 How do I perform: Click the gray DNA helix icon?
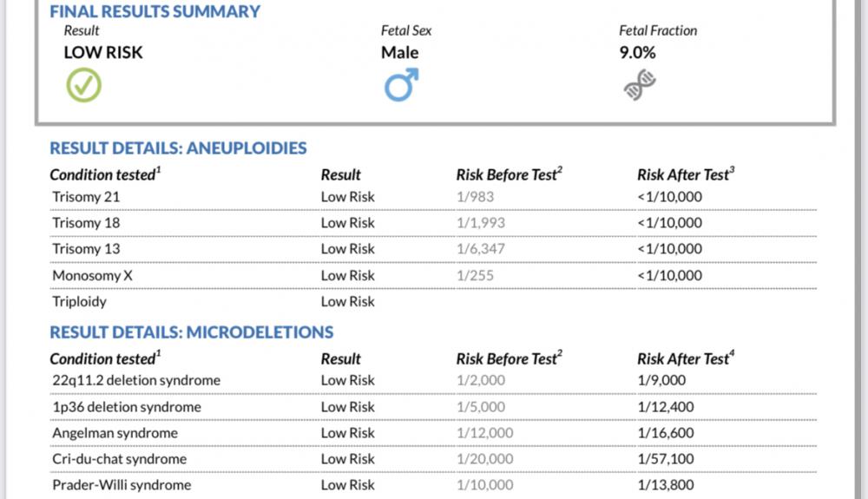click(x=640, y=85)
